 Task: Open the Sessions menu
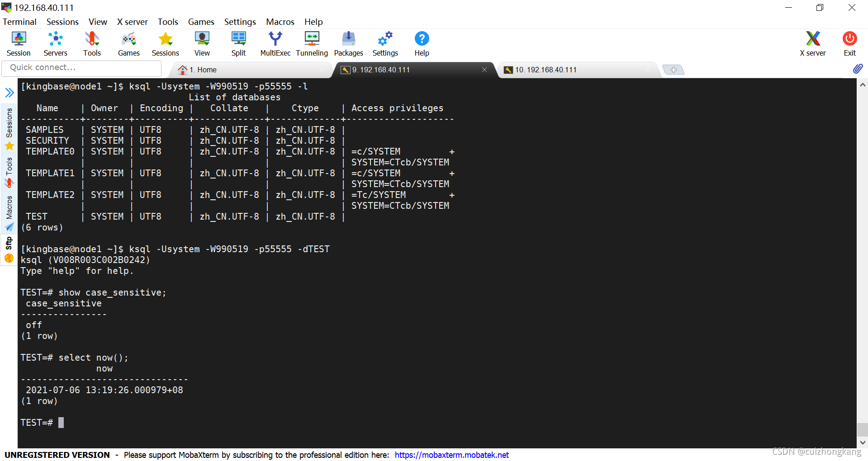(62, 22)
